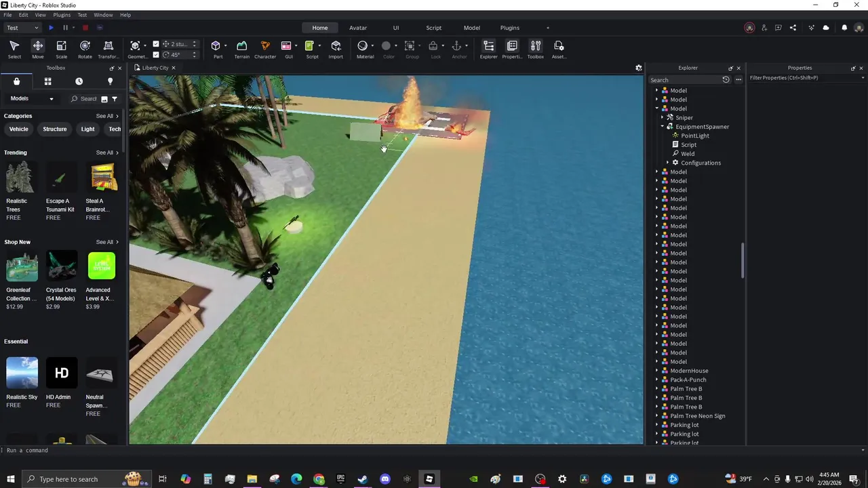Expand the Configurations item in Explorer

coord(667,163)
